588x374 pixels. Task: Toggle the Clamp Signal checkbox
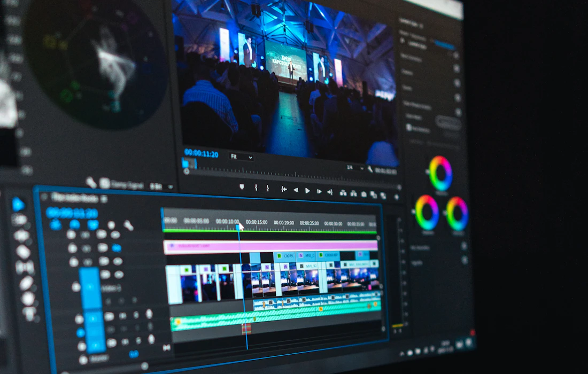[105, 184]
